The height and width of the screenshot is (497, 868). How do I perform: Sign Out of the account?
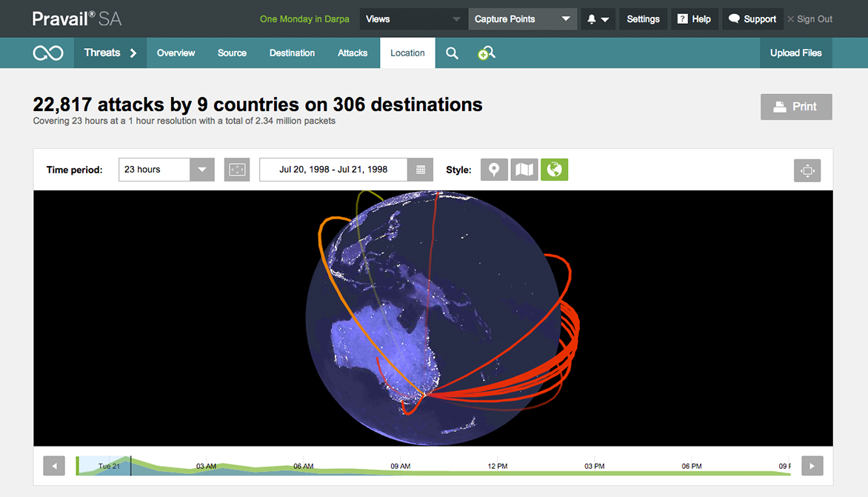(810, 19)
